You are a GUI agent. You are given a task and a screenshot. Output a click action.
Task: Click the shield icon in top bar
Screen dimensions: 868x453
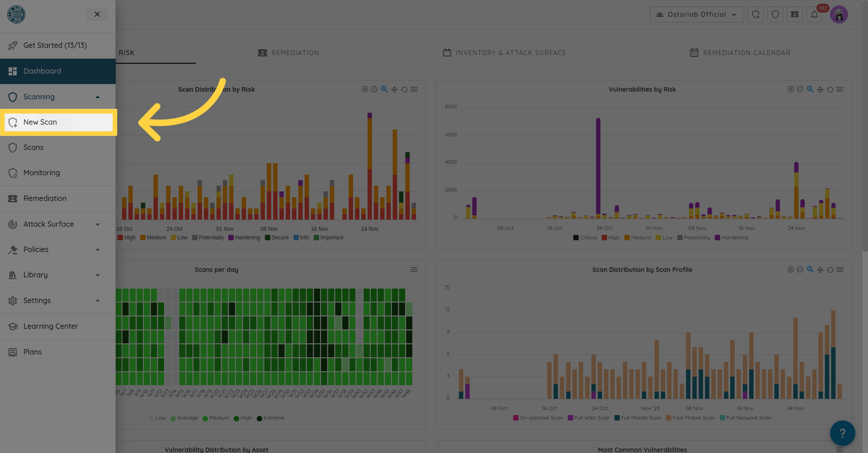775,14
